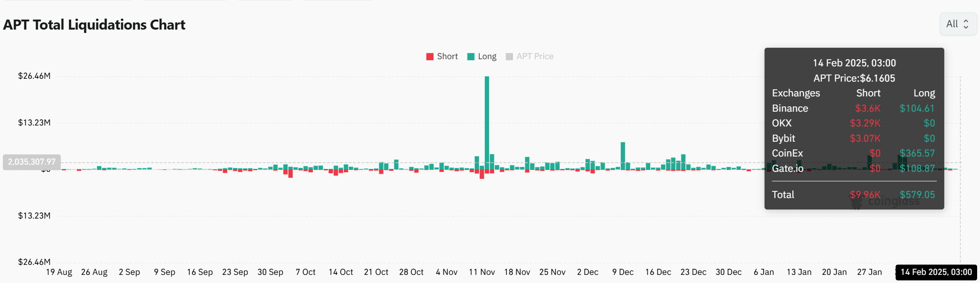The height and width of the screenshot is (283, 980).
Task: Click the top $26.46M y-axis label
Action: (34, 76)
